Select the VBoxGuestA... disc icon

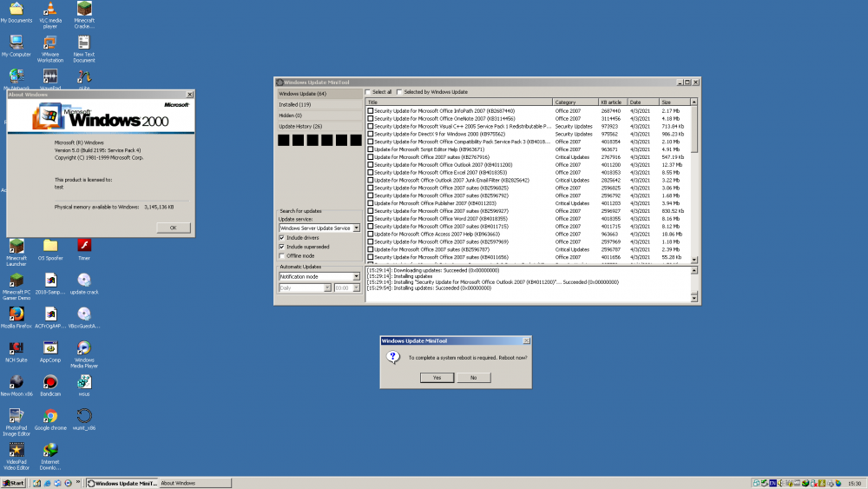point(84,317)
